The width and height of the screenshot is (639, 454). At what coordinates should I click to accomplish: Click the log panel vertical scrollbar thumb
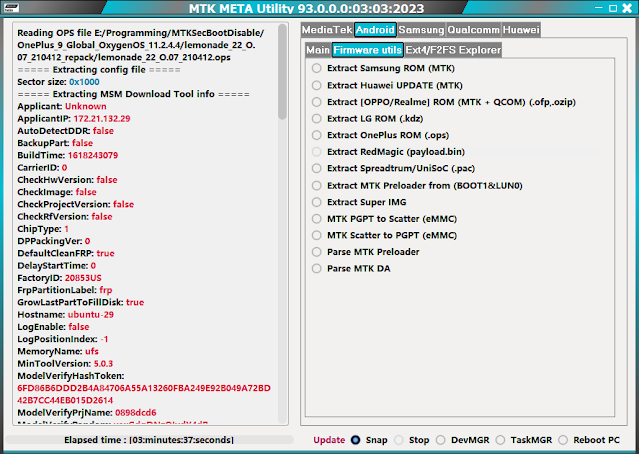282,72
